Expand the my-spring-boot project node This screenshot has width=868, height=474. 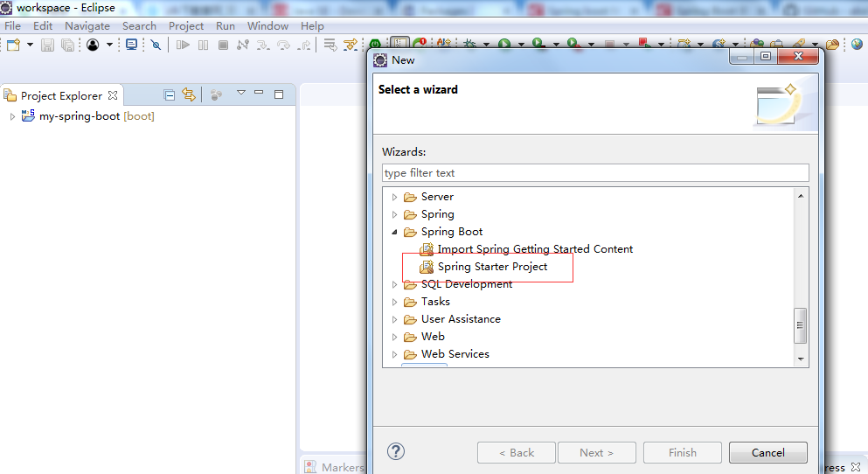(x=12, y=117)
